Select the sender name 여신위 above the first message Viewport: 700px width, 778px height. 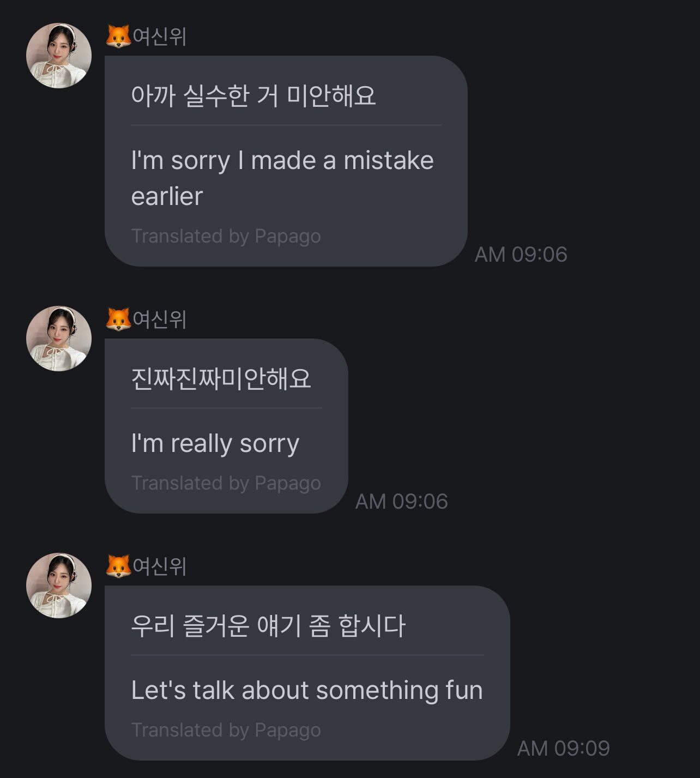point(160,37)
